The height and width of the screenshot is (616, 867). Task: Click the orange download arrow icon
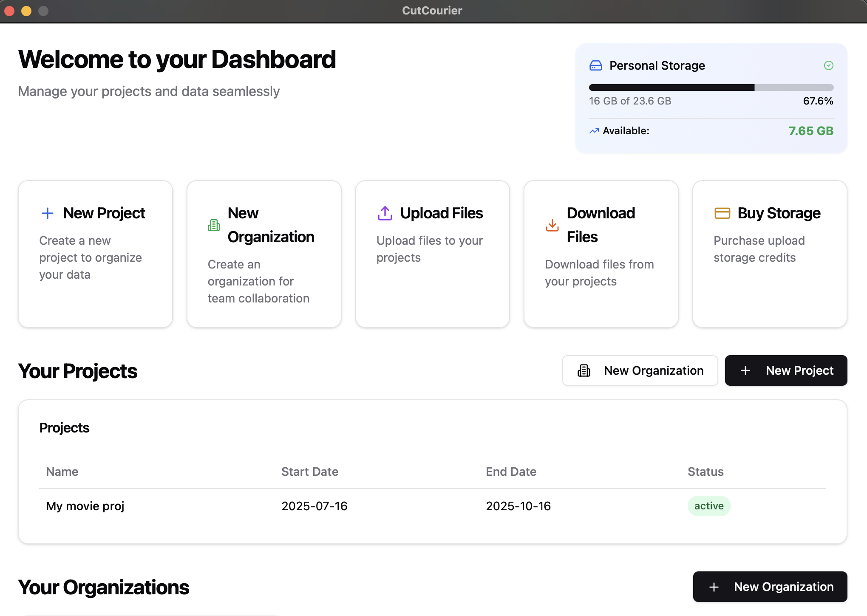coord(552,225)
